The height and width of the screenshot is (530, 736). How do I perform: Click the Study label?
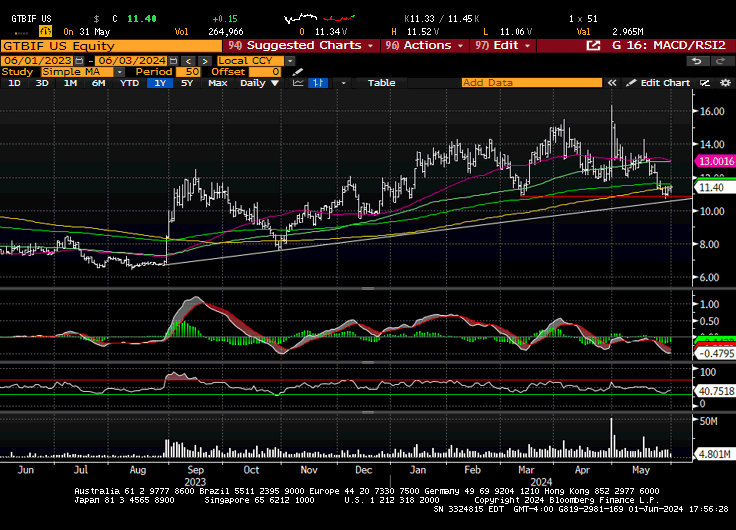tap(17, 72)
